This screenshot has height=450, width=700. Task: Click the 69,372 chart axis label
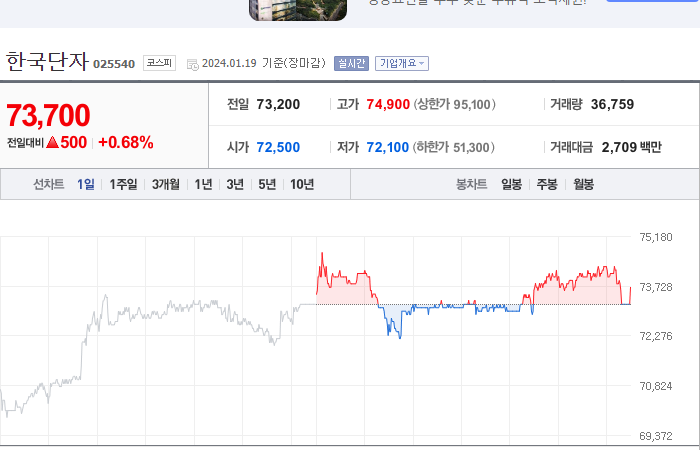(x=656, y=436)
